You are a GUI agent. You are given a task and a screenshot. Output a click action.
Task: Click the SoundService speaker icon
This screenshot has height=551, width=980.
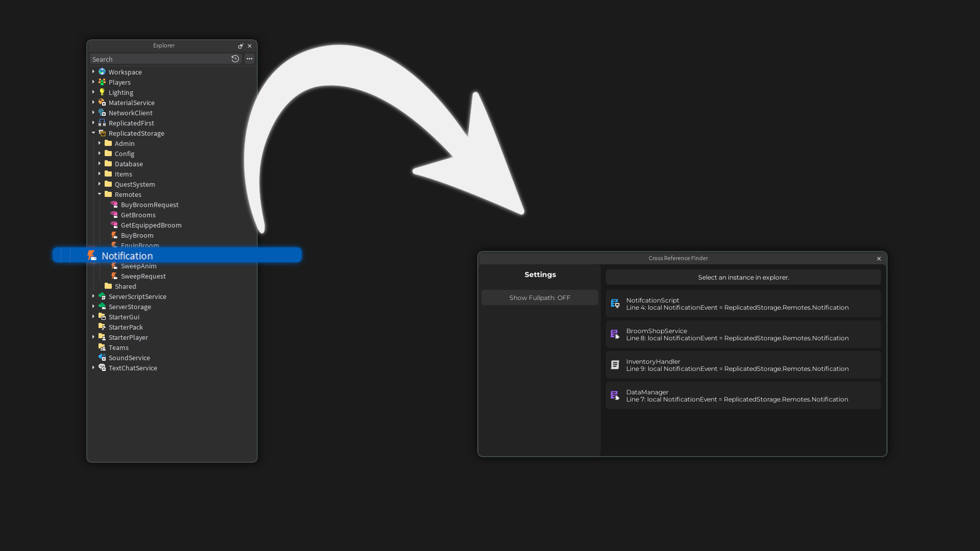(x=102, y=358)
